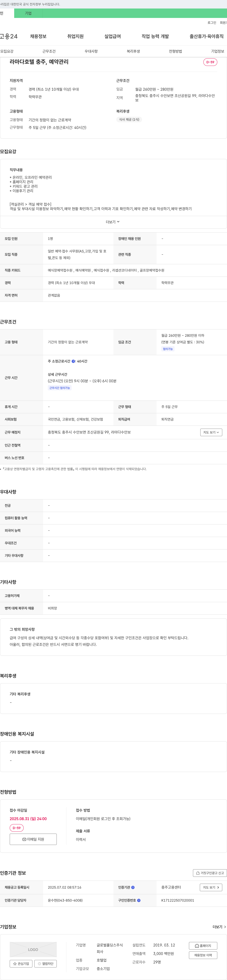Screen dimensions: 227x980
Task: Click the 열람차단 button
Action: point(46,964)
